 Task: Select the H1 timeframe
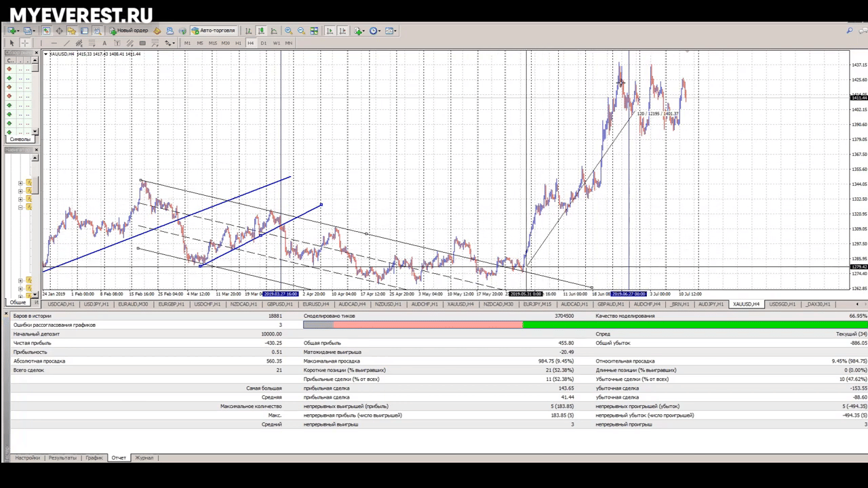click(238, 43)
